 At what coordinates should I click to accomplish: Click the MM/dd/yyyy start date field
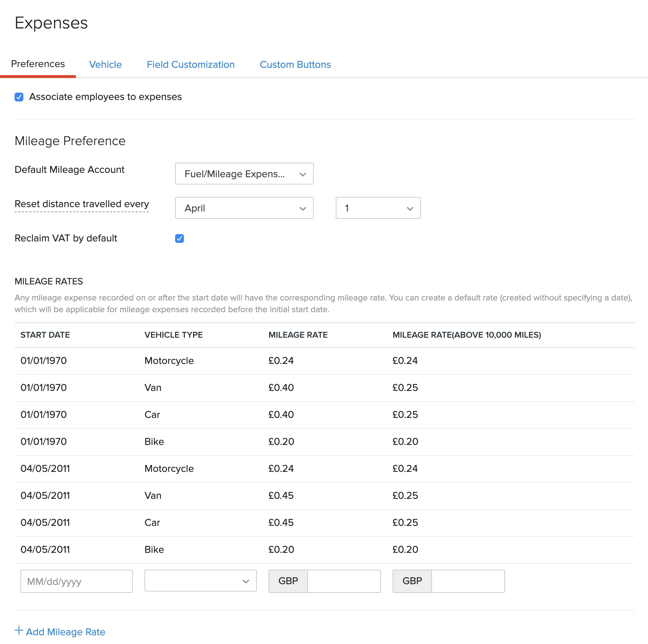77,581
